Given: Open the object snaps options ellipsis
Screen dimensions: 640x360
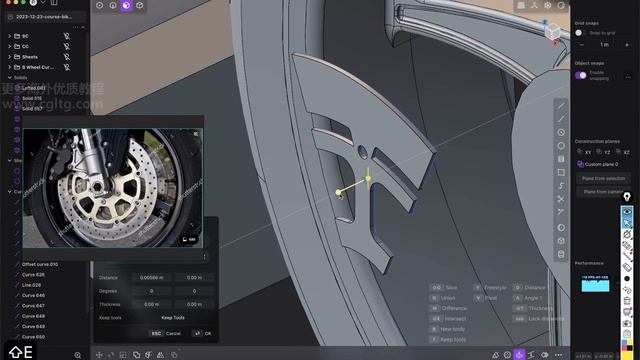Looking at the screenshot, I should [x=628, y=77].
